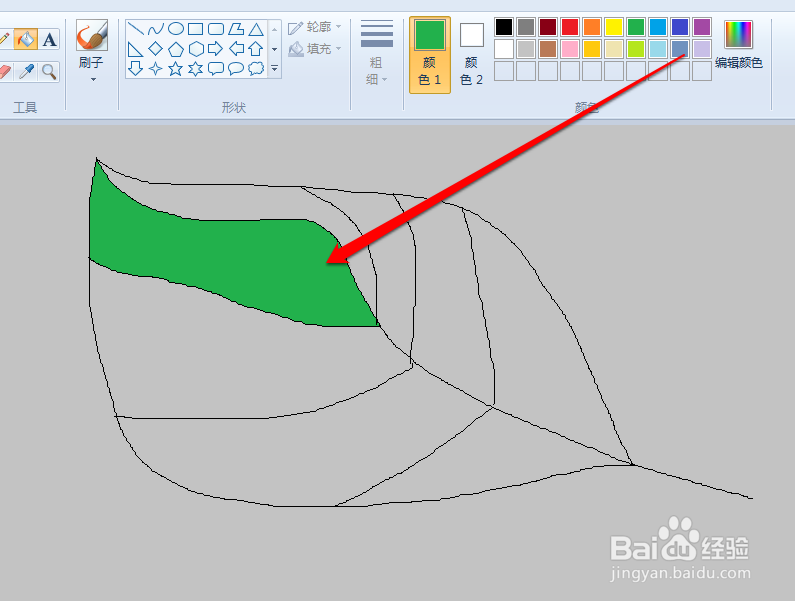The height and width of the screenshot is (601, 795).
Task: Select the Magnifier tool
Action: pyautogui.click(x=49, y=72)
